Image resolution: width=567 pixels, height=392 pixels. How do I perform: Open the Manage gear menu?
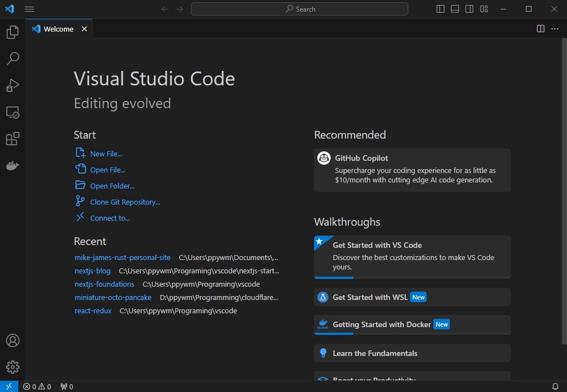click(13, 367)
